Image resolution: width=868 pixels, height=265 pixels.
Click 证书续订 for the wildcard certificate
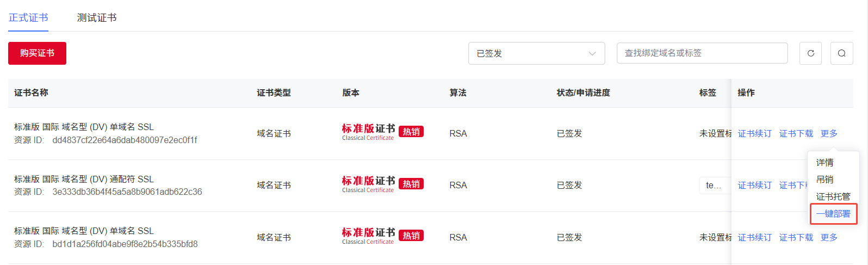pos(754,186)
